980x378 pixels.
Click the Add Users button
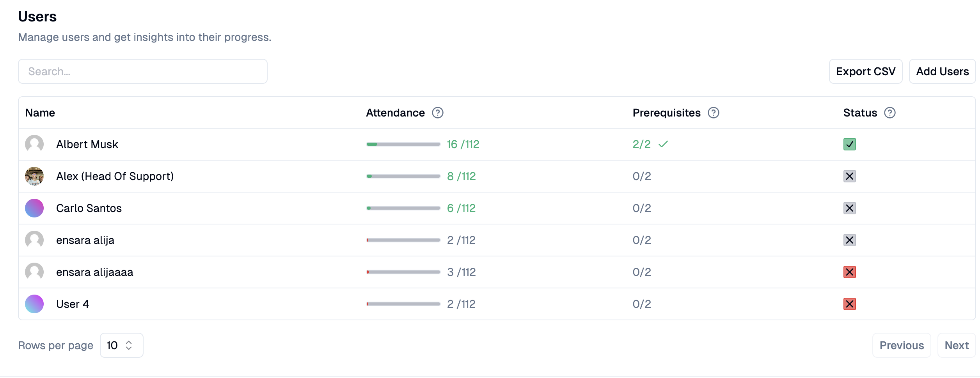[x=943, y=71]
